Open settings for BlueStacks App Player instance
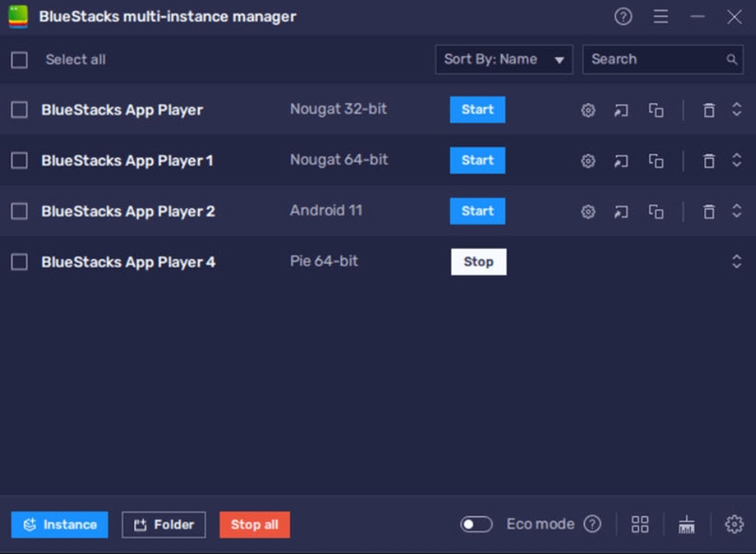 (588, 111)
